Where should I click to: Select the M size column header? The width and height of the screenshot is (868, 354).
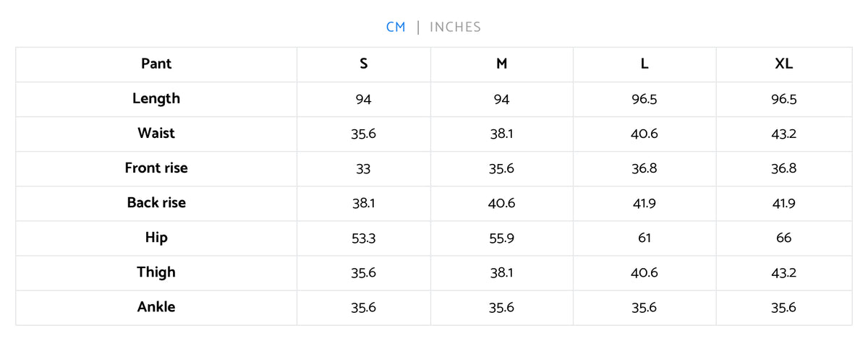[502, 64]
